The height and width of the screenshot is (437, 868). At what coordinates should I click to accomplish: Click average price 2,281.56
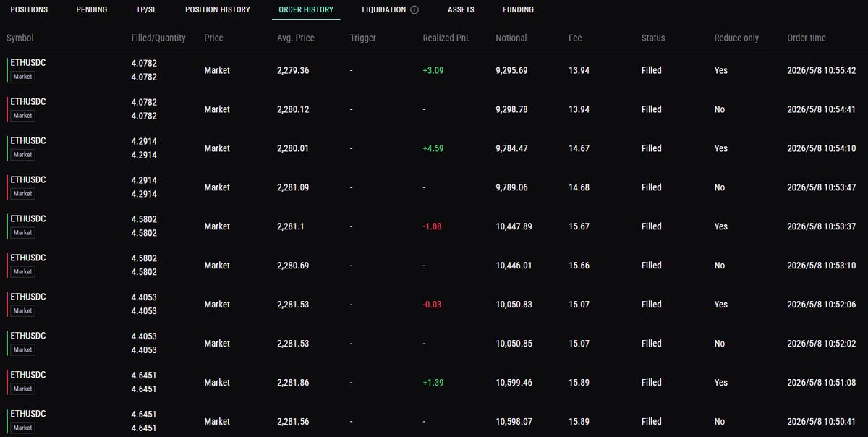coord(293,422)
